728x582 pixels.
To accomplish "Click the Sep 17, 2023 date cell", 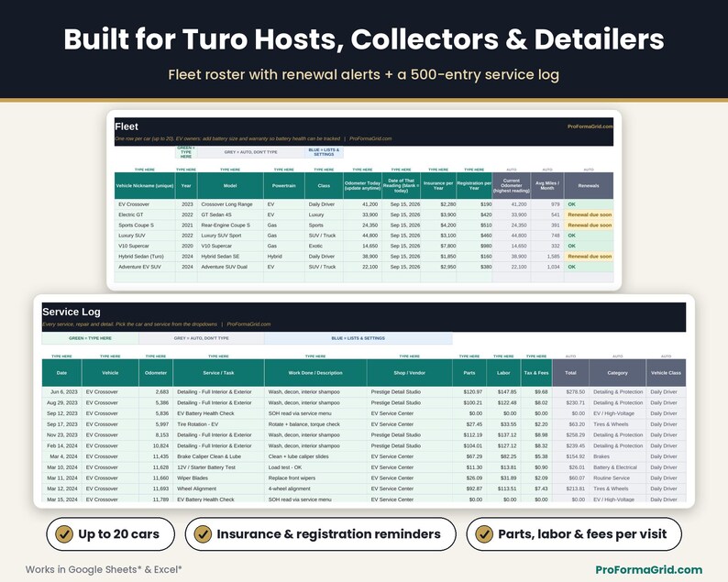I will 61,424.
